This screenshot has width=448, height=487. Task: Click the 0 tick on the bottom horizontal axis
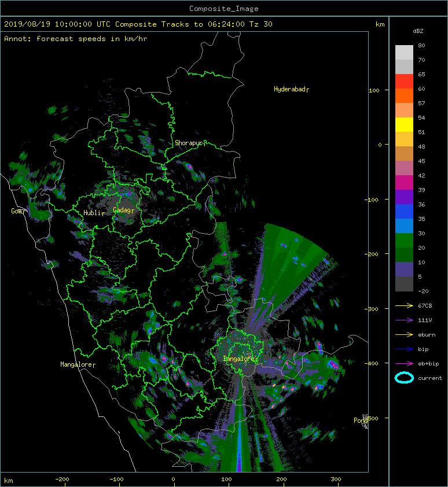click(x=173, y=479)
